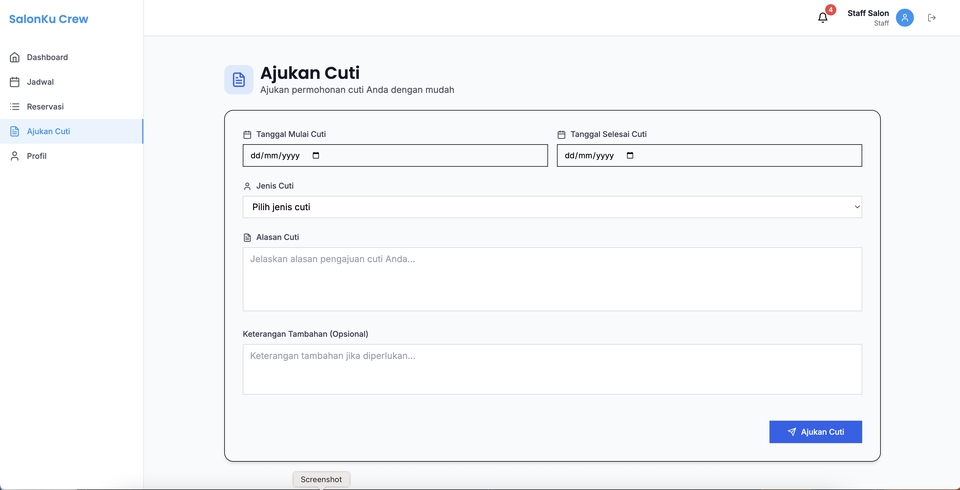This screenshot has width=960, height=490.
Task: Go to the Ajukan Cuti sidebar menu
Action: click(x=48, y=131)
